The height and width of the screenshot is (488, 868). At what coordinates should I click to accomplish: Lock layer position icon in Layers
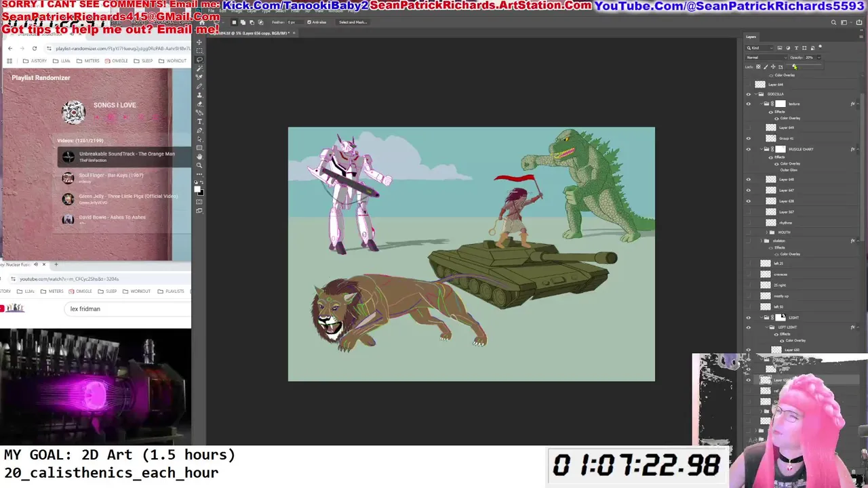(773, 66)
